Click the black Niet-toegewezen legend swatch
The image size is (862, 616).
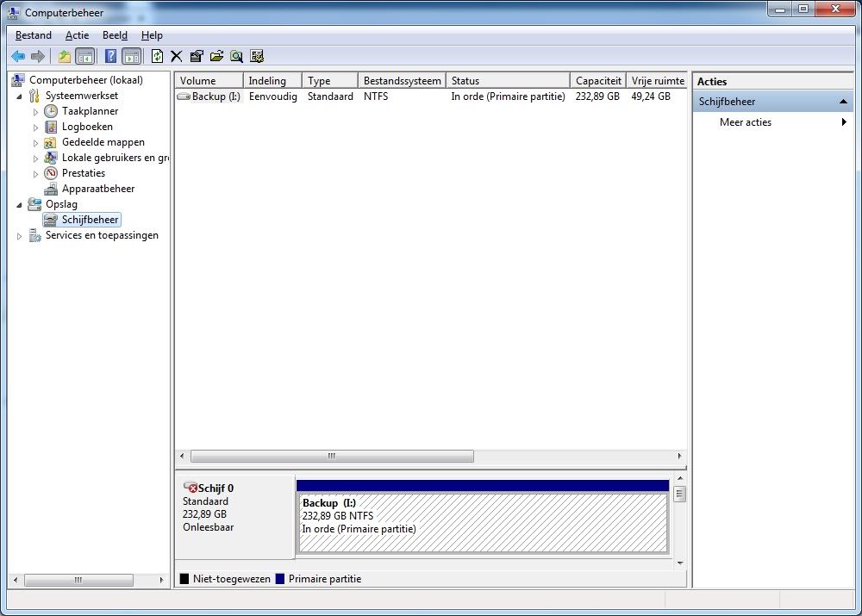pos(184,579)
